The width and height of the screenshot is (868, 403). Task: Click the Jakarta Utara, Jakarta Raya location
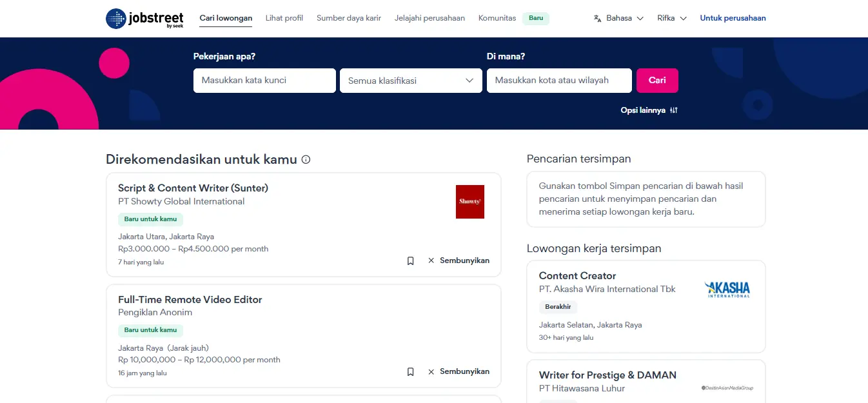(x=166, y=237)
